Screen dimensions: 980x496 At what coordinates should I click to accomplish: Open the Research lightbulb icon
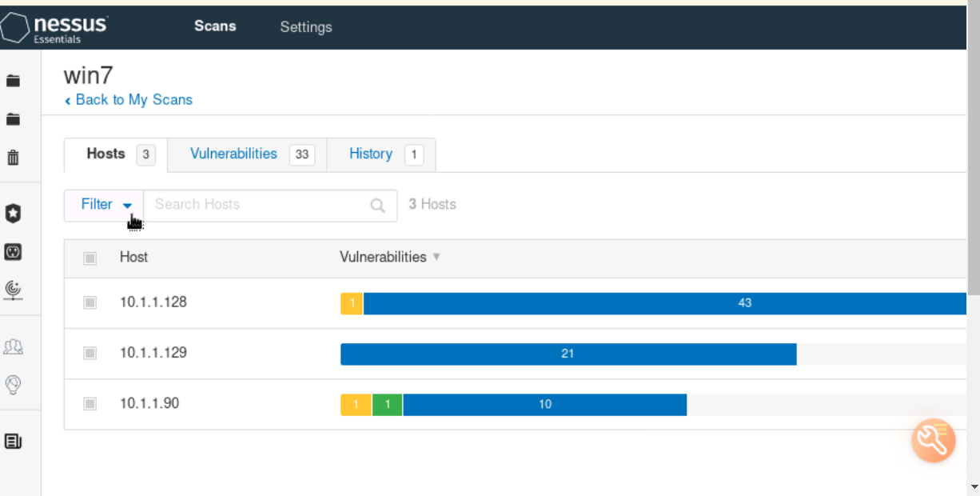pyautogui.click(x=13, y=385)
